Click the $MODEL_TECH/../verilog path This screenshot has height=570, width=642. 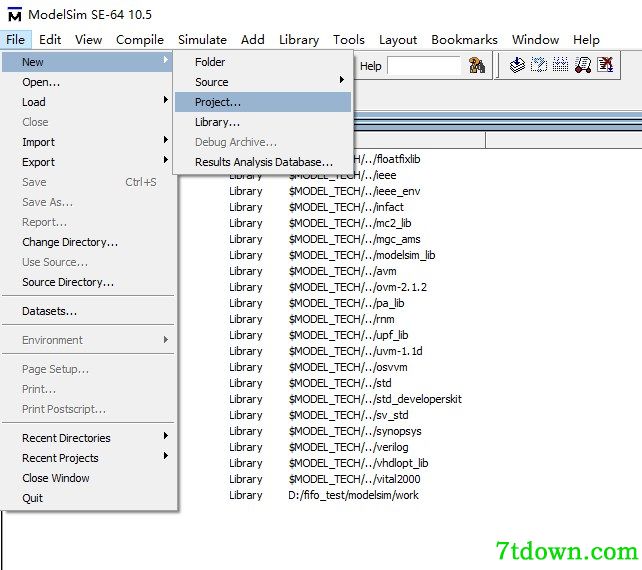(348, 447)
